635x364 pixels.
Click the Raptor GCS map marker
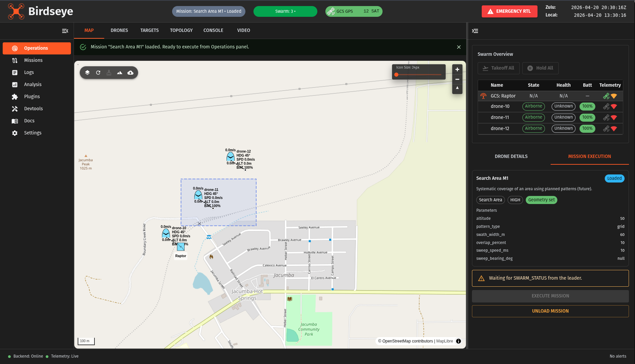pos(181,247)
